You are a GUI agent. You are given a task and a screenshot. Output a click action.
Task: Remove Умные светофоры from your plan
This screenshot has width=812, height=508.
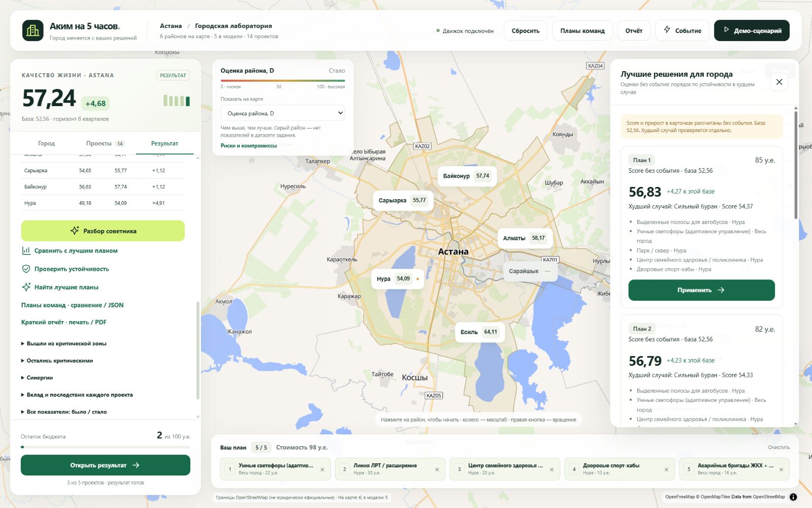coord(322,469)
